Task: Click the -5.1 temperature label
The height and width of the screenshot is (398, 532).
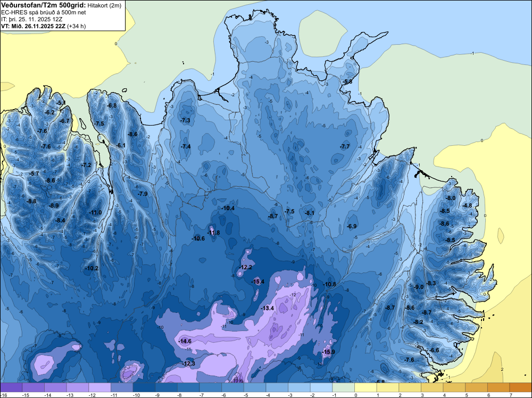Action: pyautogui.click(x=61, y=103)
